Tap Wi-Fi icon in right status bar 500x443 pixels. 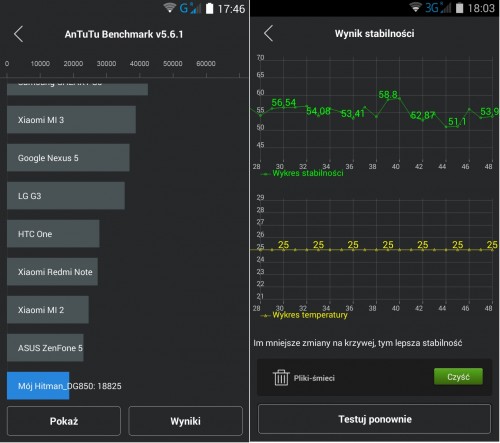(415, 7)
